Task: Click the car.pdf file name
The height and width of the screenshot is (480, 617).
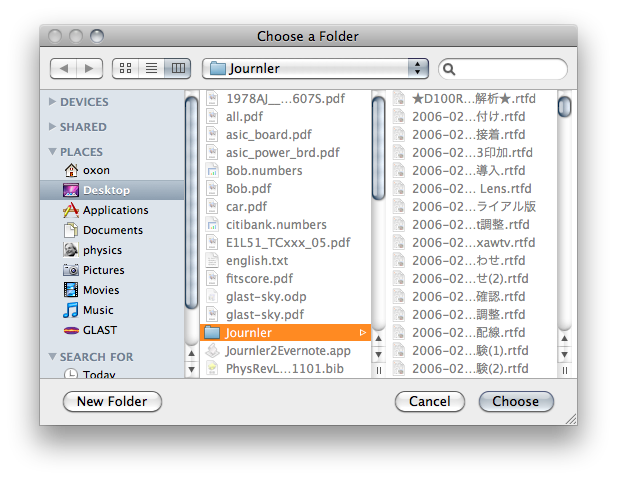Action: tap(246, 207)
